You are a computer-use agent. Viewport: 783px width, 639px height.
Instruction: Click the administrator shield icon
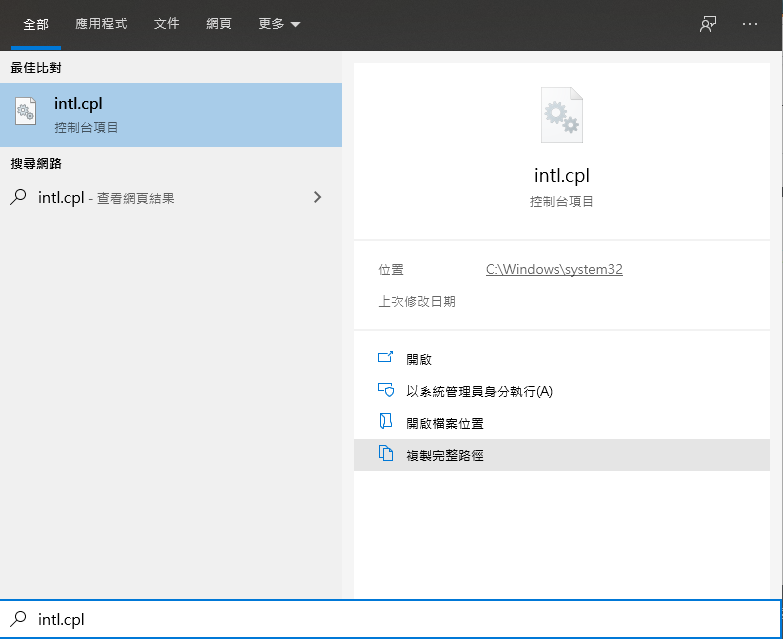(386, 389)
